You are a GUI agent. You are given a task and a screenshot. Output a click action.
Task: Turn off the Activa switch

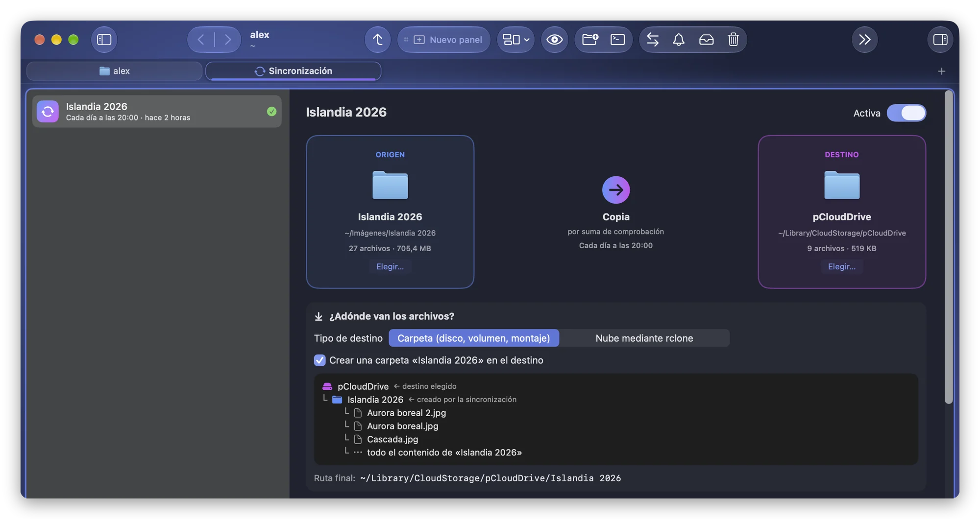coord(906,113)
